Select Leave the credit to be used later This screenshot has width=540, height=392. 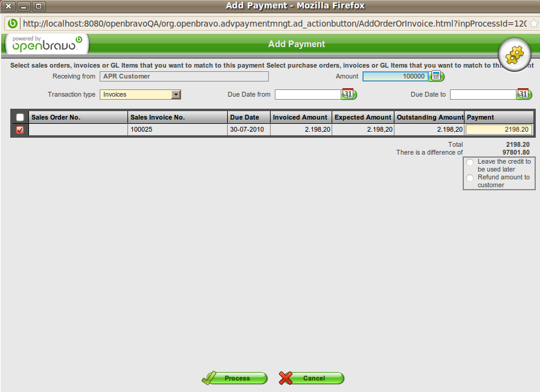470,162
